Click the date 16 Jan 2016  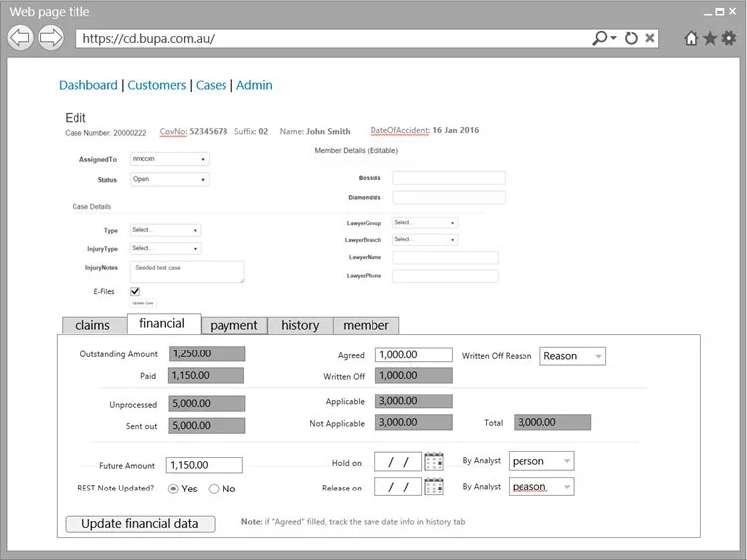point(456,130)
